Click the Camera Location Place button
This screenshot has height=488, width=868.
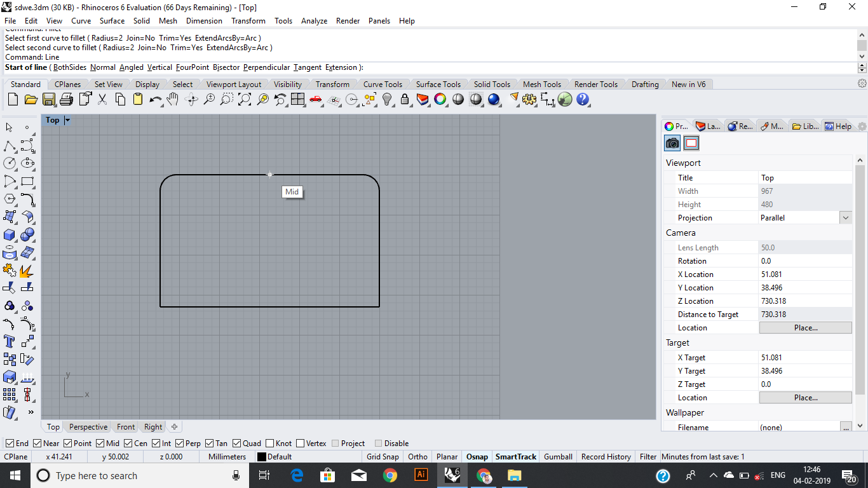pyautogui.click(x=806, y=328)
